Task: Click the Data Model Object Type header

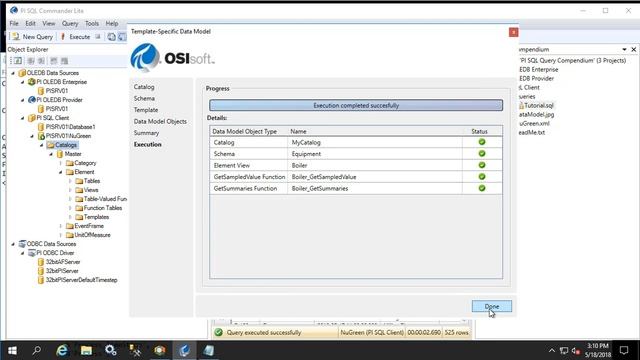Action: point(244,131)
